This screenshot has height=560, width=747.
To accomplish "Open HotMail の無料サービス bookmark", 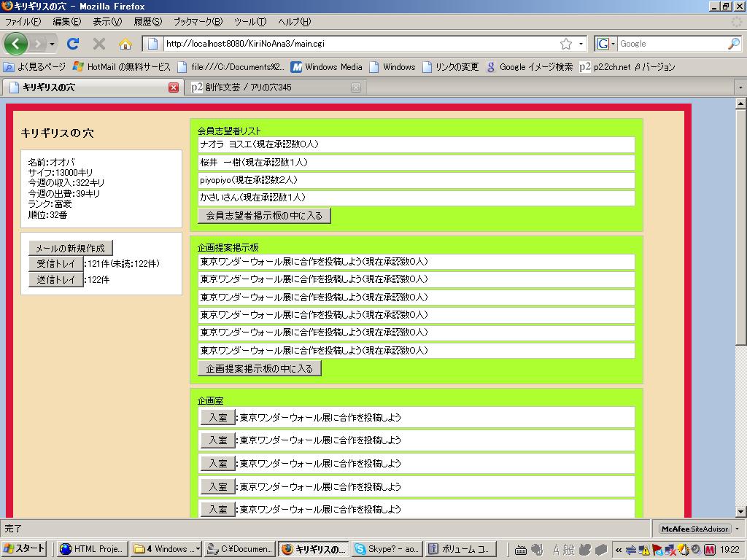I will (122, 67).
